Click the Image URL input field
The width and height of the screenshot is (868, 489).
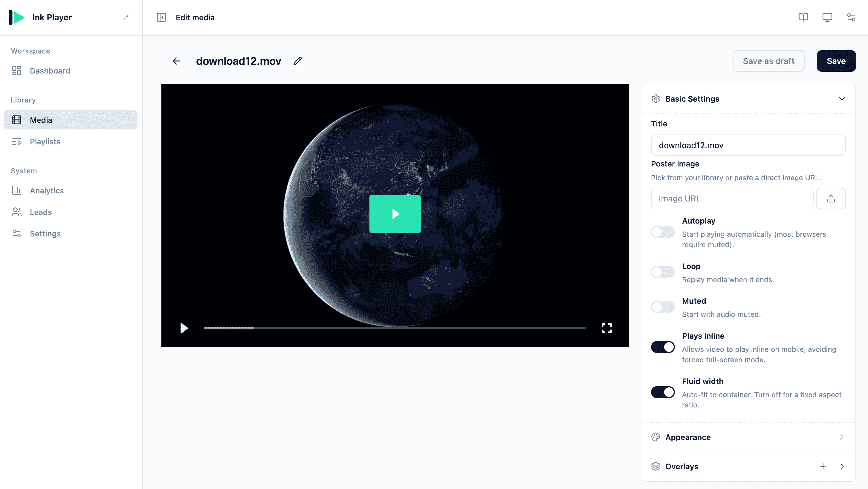[x=732, y=198]
